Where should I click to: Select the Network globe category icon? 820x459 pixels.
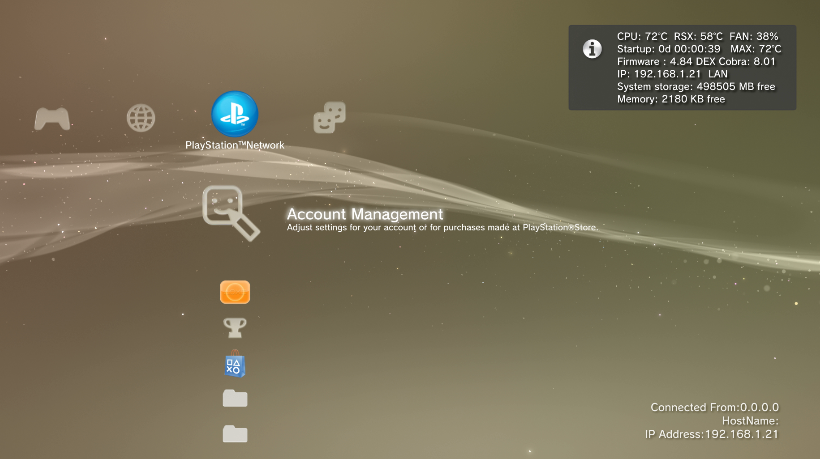tap(141, 118)
